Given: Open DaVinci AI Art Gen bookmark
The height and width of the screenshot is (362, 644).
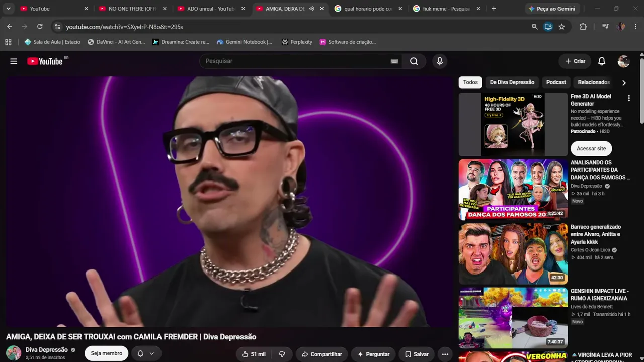Looking at the screenshot, I should 116,42.
